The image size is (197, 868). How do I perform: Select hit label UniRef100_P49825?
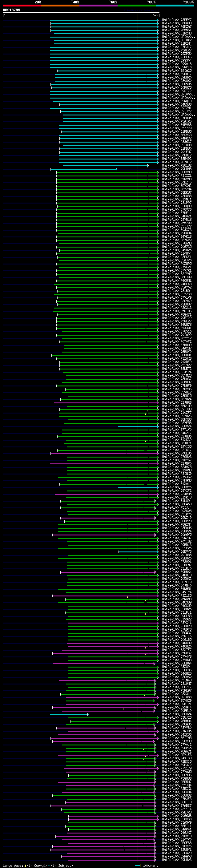(x=177, y=250)
